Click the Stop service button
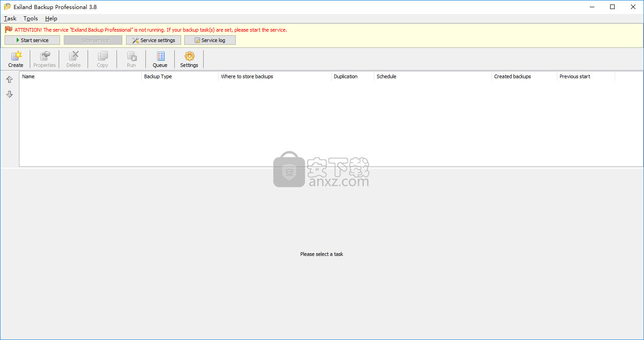The image size is (644, 340). 93,40
